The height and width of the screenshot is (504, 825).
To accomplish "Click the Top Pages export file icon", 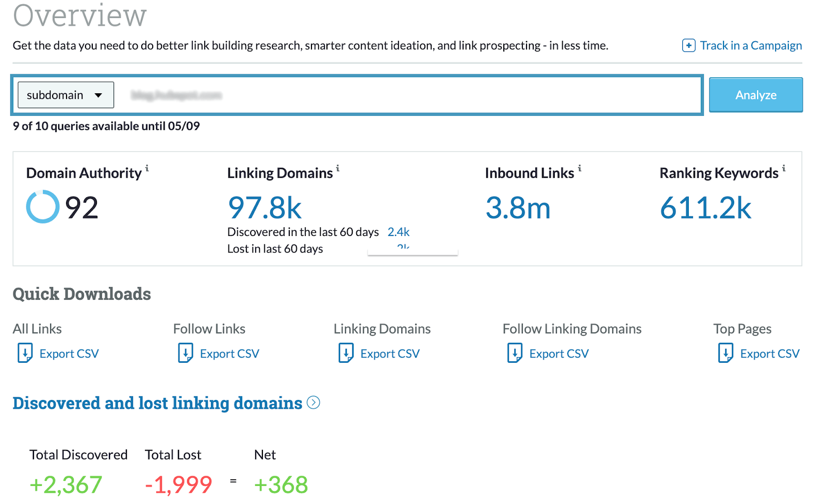I will [726, 354].
